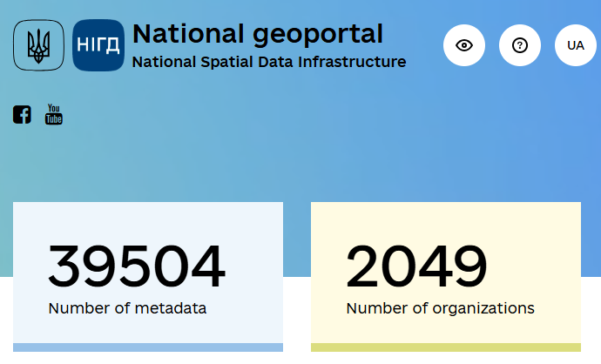Open the Number of organizations label
The width and height of the screenshot is (601, 364).
point(441,308)
